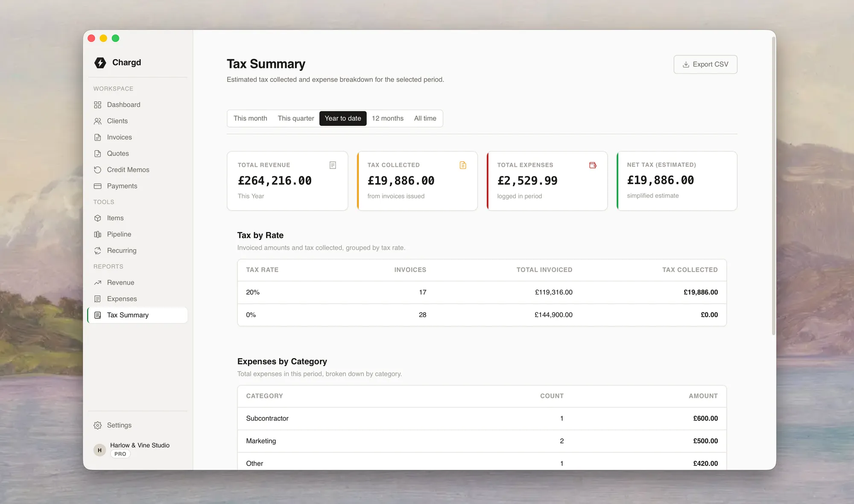Select the 20% tax rate row
Image resolution: width=854 pixels, height=504 pixels.
[482, 292]
